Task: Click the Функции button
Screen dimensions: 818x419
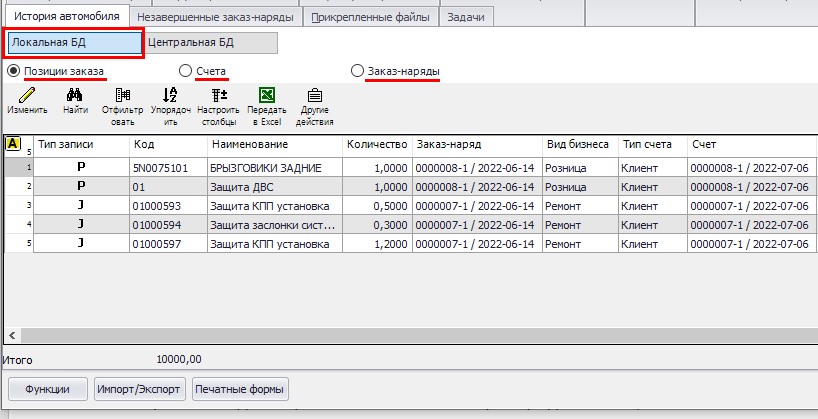Action: click(47, 388)
